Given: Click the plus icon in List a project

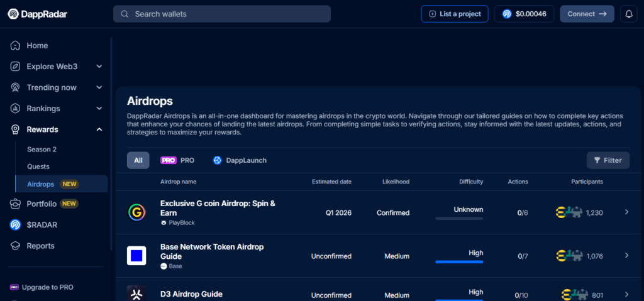Looking at the screenshot, I should (x=432, y=14).
